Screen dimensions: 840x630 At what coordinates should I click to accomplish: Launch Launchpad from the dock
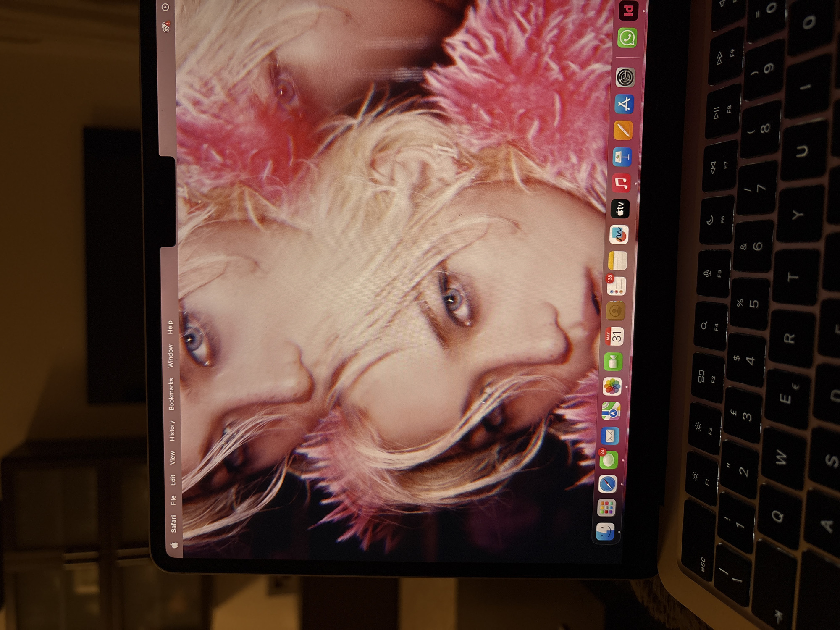[606, 508]
